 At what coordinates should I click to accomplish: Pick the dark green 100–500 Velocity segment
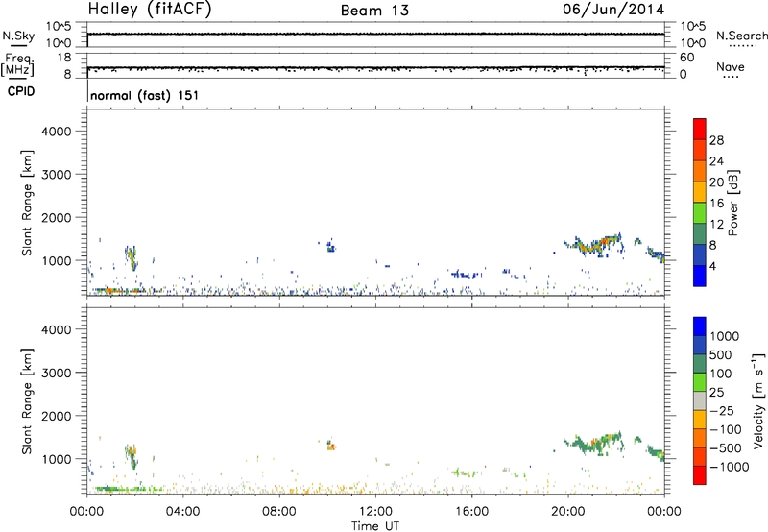tap(700, 364)
